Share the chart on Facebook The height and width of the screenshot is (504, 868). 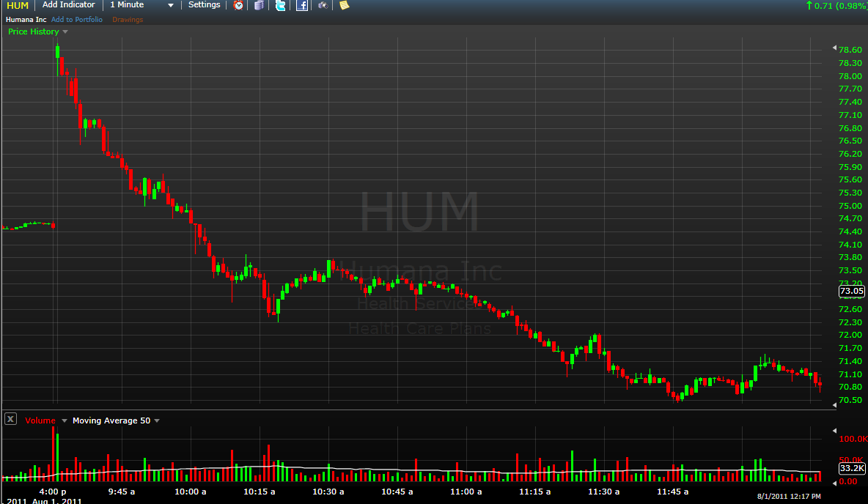click(x=302, y=5)
